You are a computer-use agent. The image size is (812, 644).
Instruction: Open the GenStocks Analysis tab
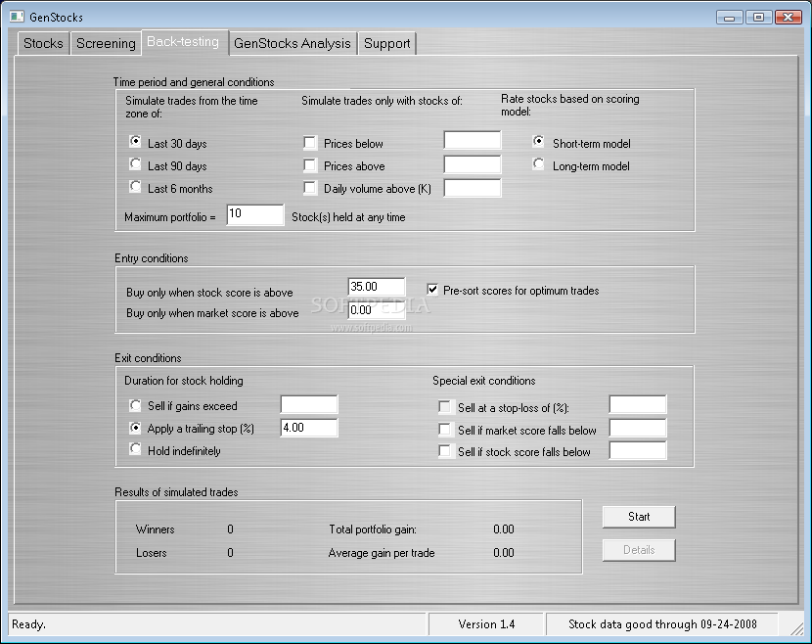coord(293,43)
